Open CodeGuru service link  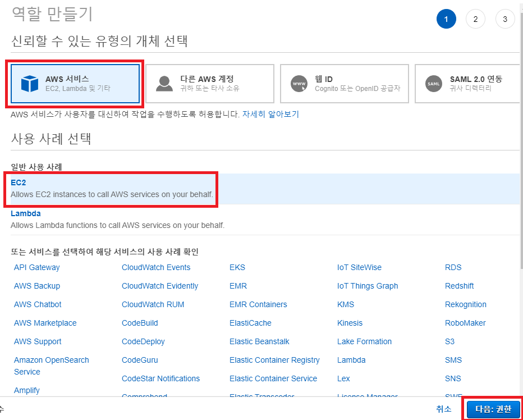140,360
